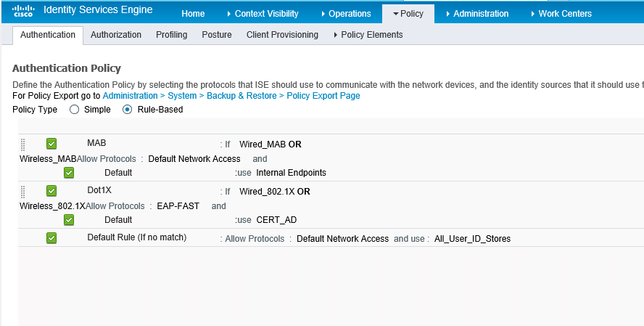This screenshot has width=644, height=326.
Task: Click the Default Rule (If no match) label
Action: 137,237
